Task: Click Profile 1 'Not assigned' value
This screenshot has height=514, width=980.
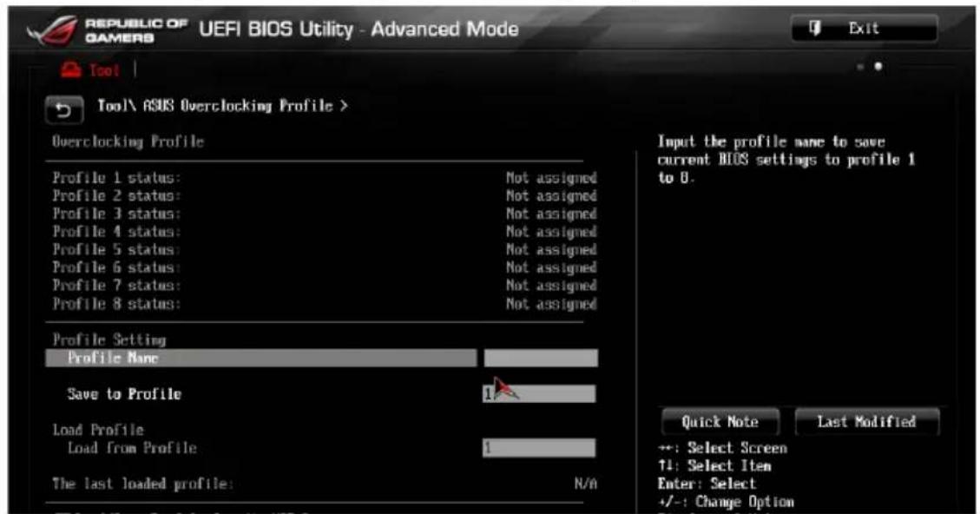Action: tap(551, 178)
